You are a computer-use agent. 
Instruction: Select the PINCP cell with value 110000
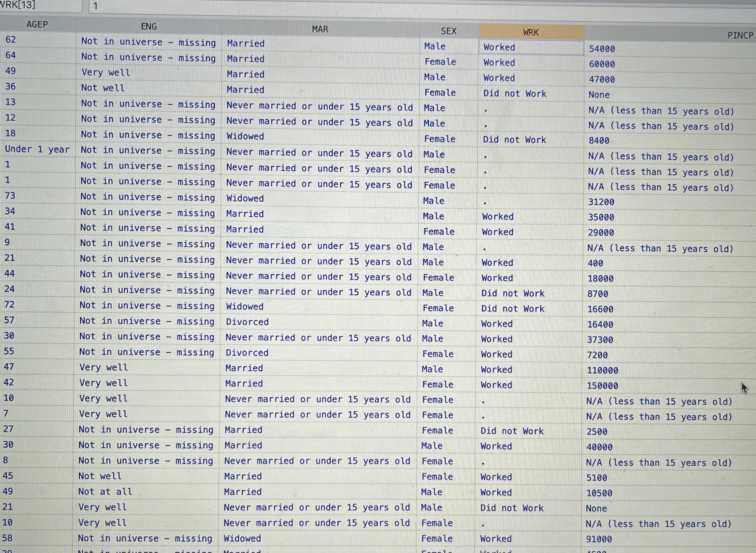[602, 370]
